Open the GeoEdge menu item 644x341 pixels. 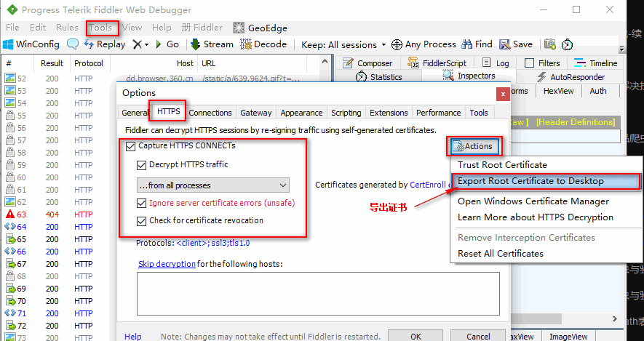[x=260, y=28]
